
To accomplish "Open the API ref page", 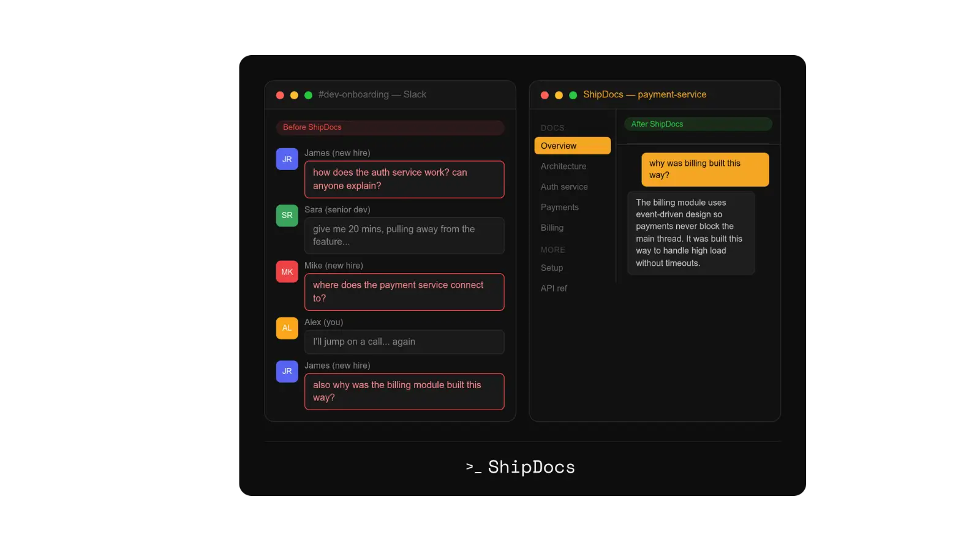I will coord(554,288).
